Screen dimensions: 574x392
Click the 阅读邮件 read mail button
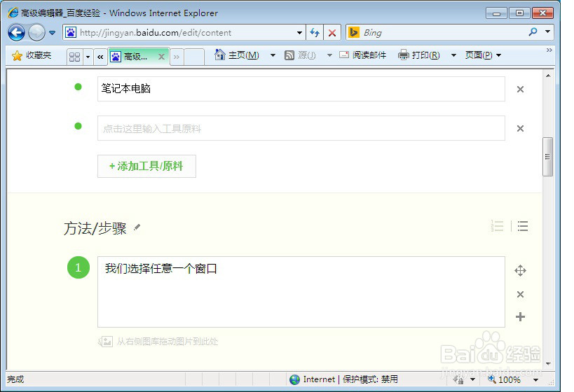pos(363,55)
